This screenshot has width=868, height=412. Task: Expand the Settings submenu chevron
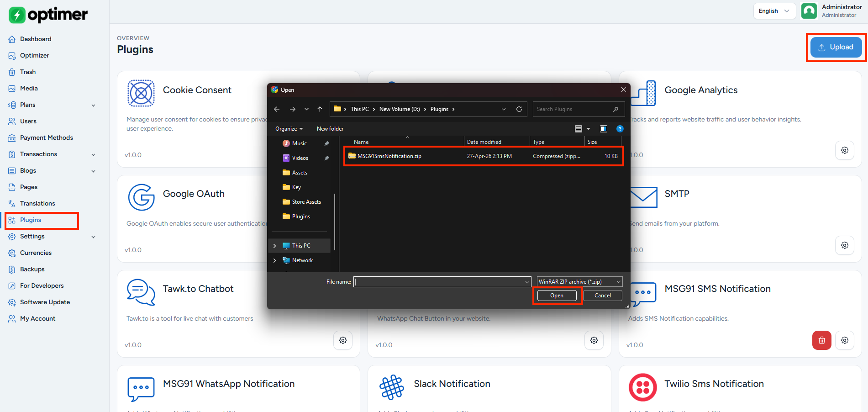pos(94,237)
